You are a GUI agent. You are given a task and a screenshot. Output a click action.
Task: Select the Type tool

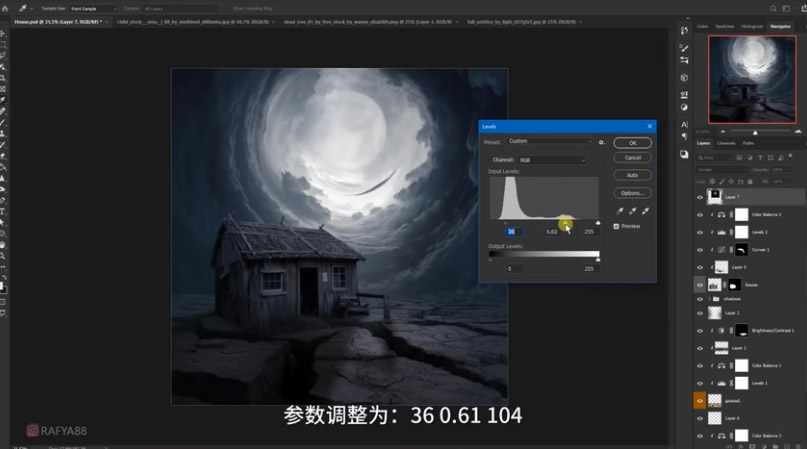pos(4,211)
